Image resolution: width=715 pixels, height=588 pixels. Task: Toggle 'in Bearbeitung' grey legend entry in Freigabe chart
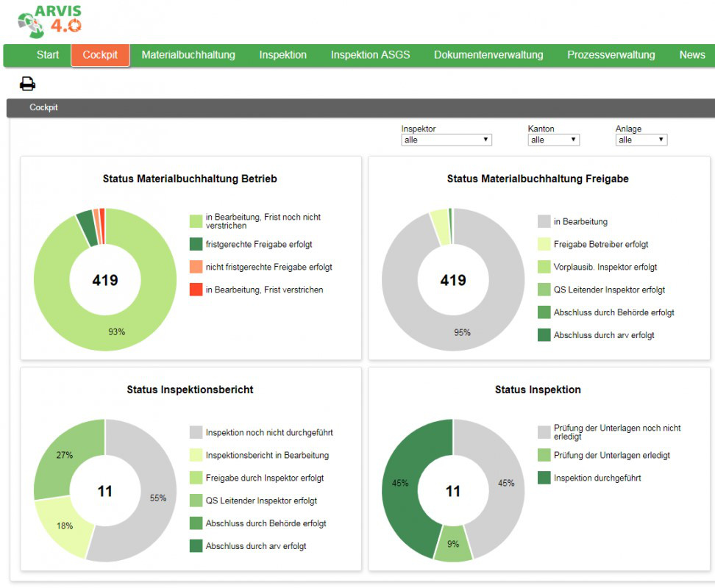point(544,221)
